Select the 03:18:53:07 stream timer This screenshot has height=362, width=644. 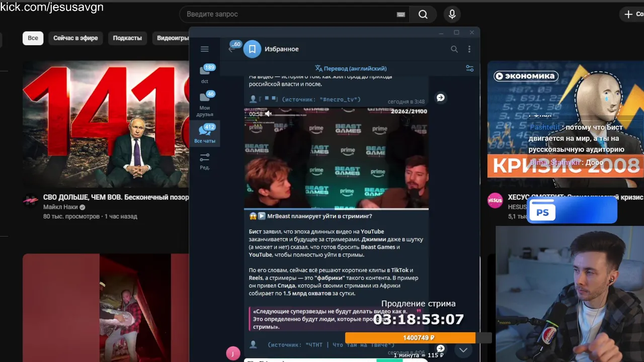[419, 319]
